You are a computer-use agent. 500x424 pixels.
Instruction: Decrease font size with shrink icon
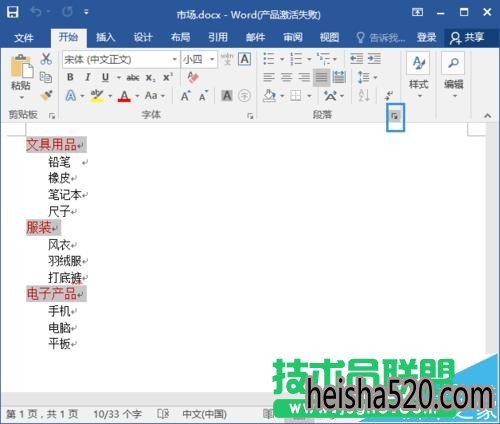pos(203,96)
